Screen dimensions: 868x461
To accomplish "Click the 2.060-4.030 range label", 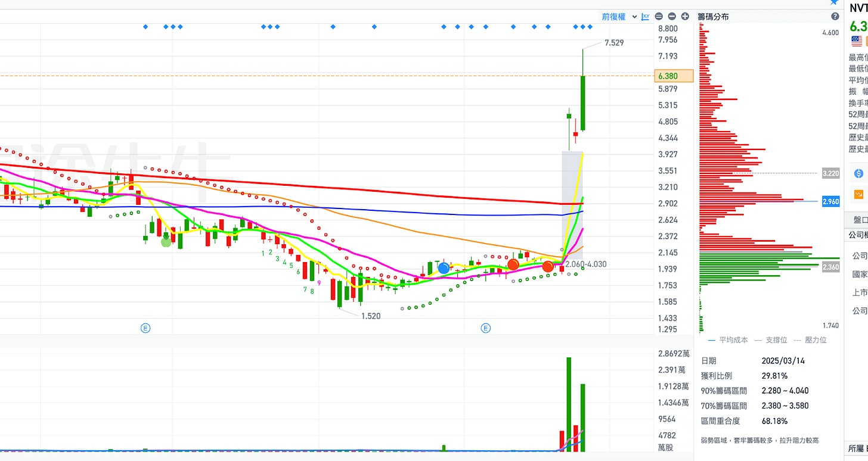I will [586, 264].
